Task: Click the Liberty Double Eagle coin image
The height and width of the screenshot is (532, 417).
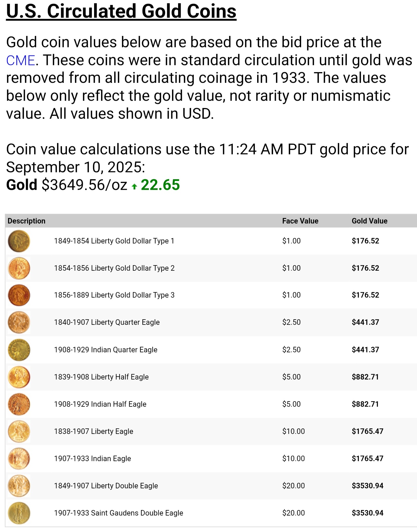Action: point(19,486)
